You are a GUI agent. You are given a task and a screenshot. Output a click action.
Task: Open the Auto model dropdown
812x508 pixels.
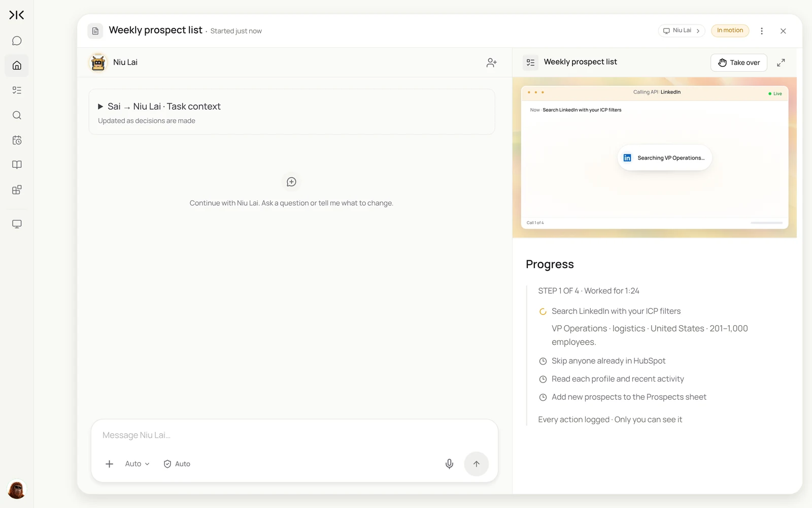pyautogui.click(x=137, y=464)
